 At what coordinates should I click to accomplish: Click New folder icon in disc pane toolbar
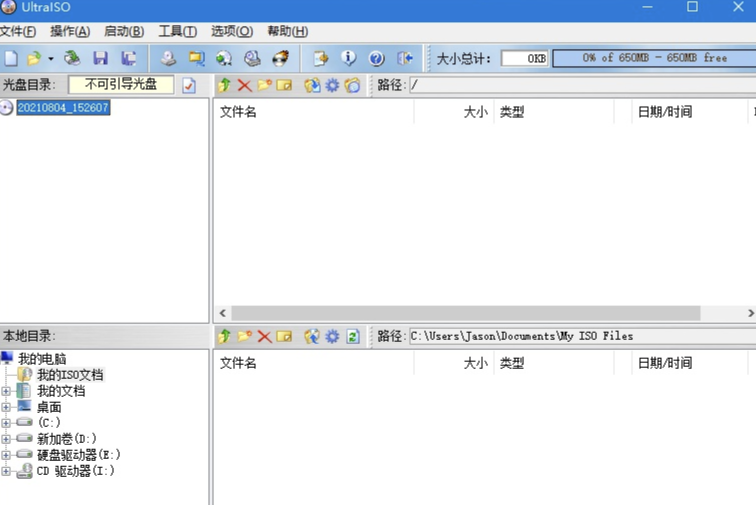point(264,85)
